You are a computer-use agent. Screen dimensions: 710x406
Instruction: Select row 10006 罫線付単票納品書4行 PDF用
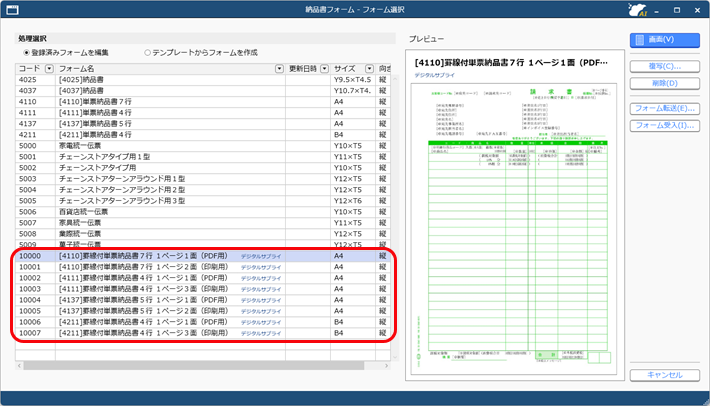pyautogui.click(x=203, y=322)
